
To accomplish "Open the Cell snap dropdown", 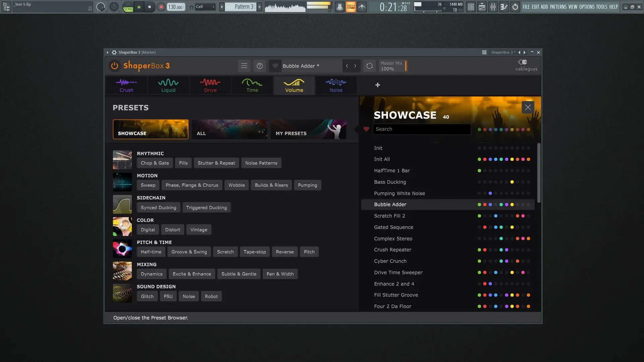I will pos(205,7).
